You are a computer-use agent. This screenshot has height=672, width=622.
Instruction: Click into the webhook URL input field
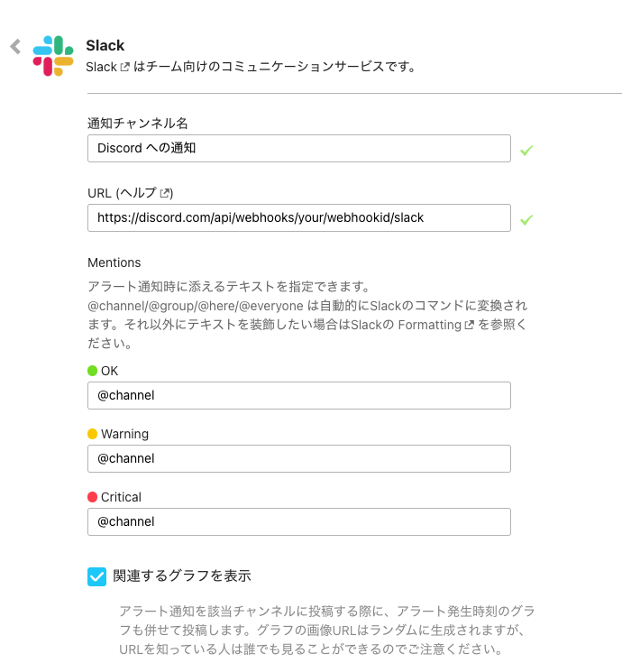click(x=299, y=218)
